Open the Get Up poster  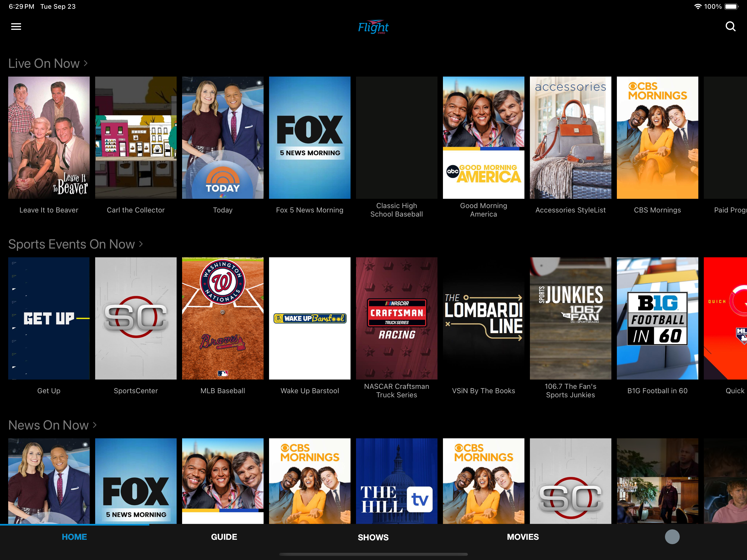49,319
